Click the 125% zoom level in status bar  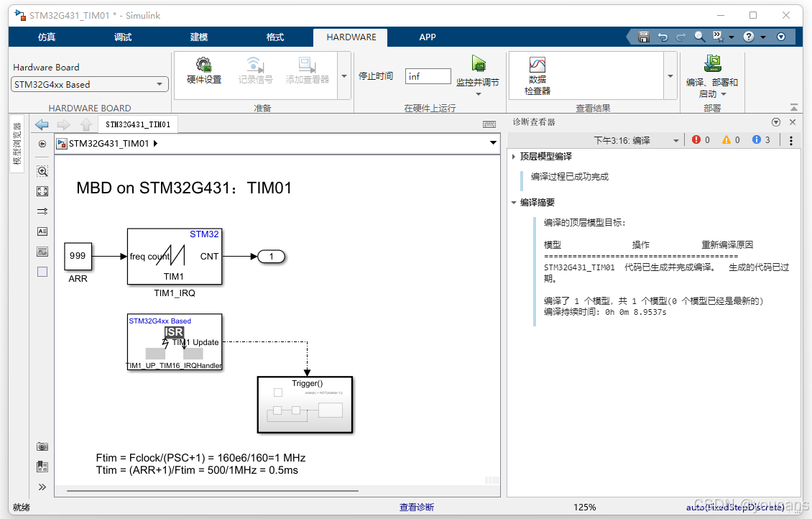585,507
